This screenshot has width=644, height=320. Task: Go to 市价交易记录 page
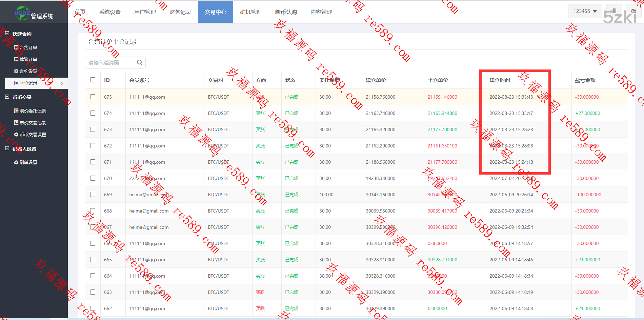[33, 123]
